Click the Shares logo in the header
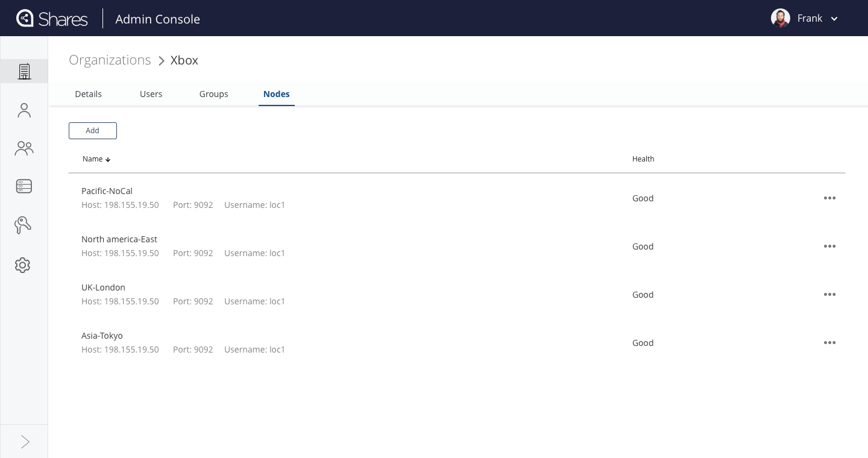The width and height of the screenshot is (868, 458). pos(52,18)
